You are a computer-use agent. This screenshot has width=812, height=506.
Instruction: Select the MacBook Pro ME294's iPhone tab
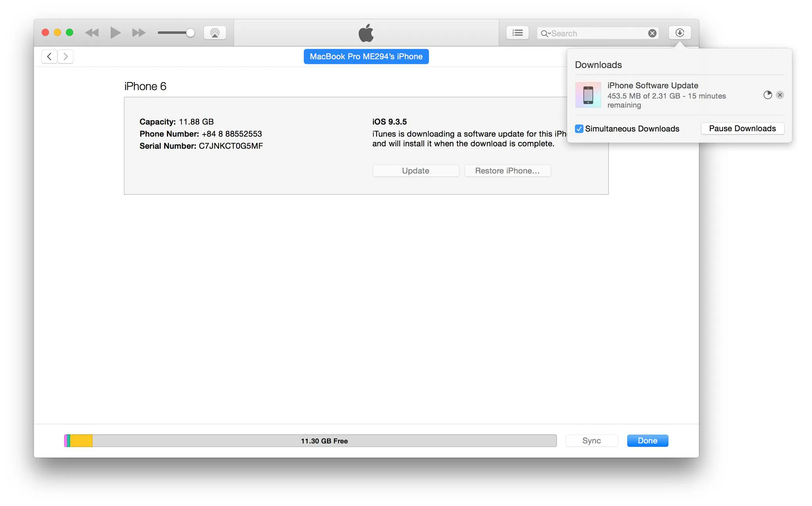click(x=366, y=57)
